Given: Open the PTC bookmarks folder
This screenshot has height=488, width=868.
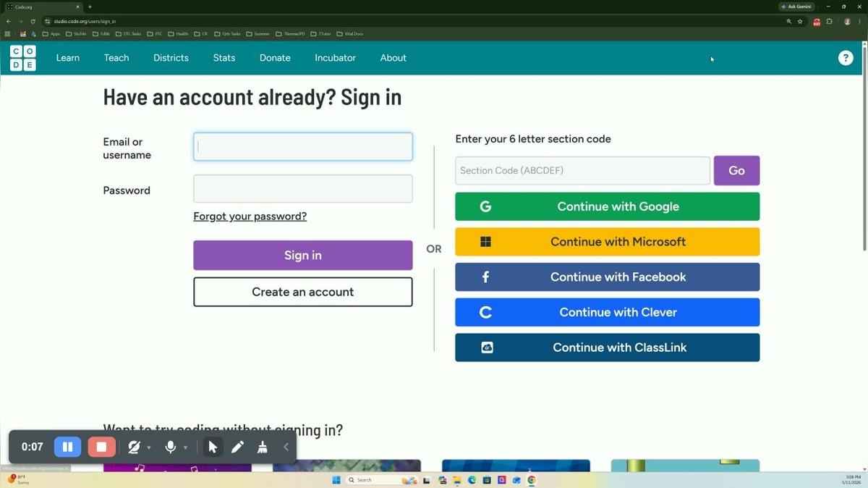Looking at the screenshot, I should point(156,33).
